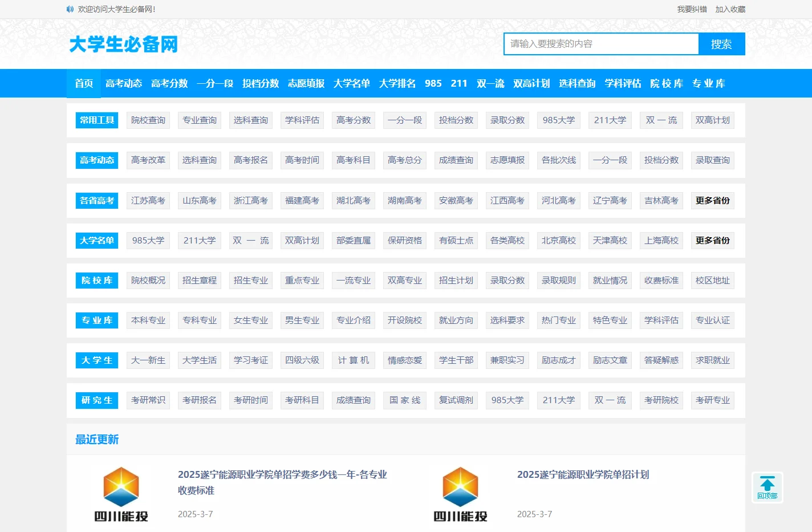Open the 吉林高考 link
This screenshot has height=532, width=812.
661,201
